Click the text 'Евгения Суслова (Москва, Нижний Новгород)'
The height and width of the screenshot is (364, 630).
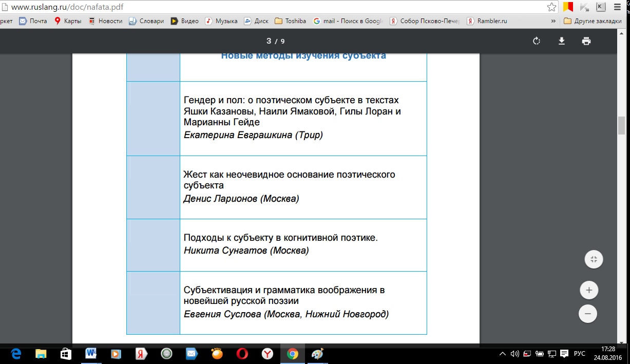286,314
